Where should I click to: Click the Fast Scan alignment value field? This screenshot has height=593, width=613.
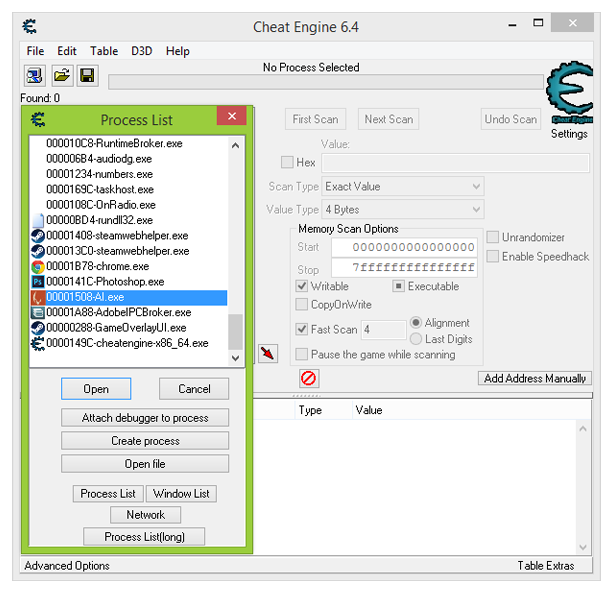click(384, 330)
